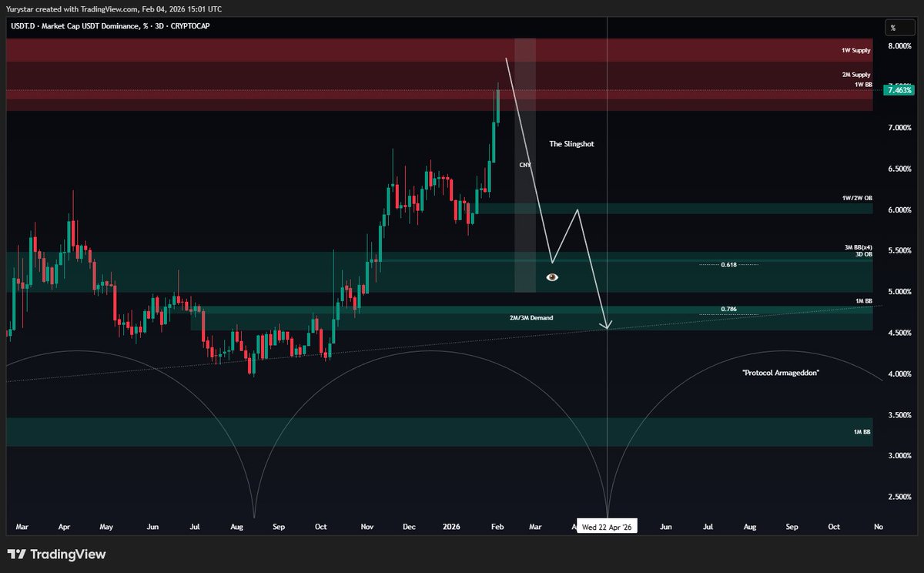Click the eye emoji annotation
This screenshot has height=573, width=924.
click(x=552, y=277)
